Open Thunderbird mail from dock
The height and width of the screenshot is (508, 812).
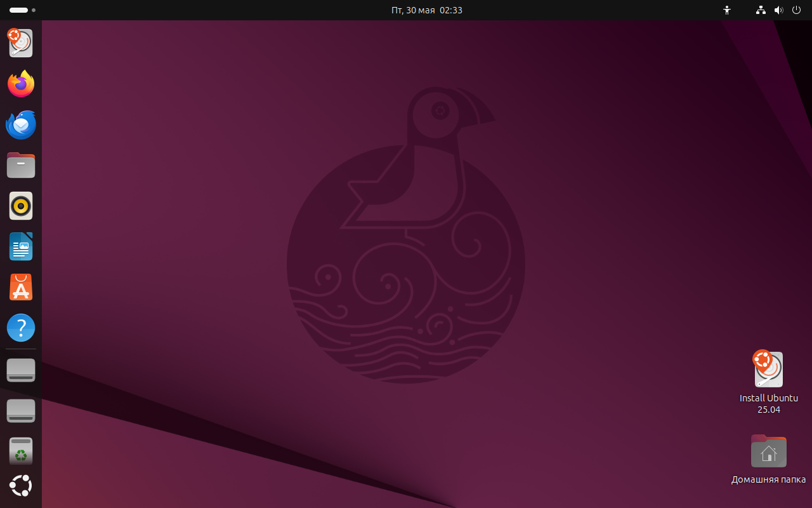pyautogui.click(x=21, y=124)
